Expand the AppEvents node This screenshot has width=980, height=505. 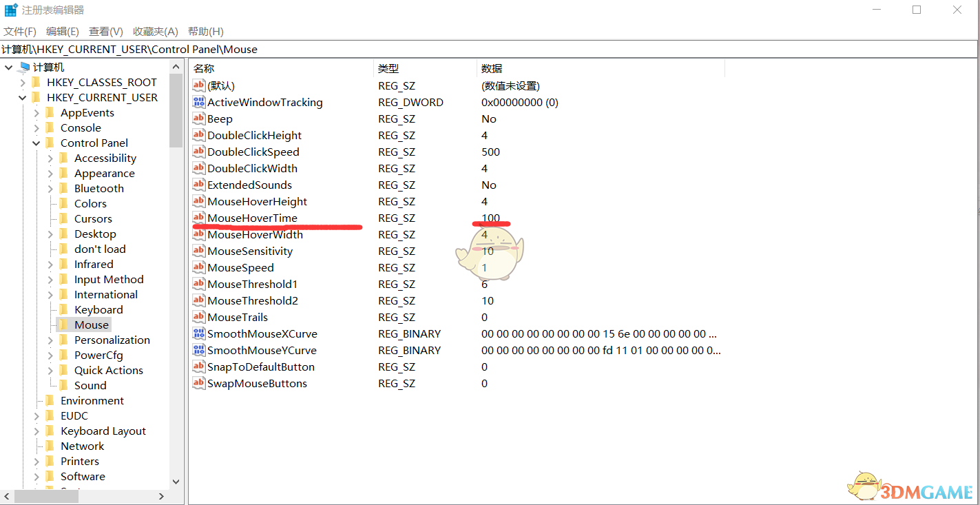37,112
